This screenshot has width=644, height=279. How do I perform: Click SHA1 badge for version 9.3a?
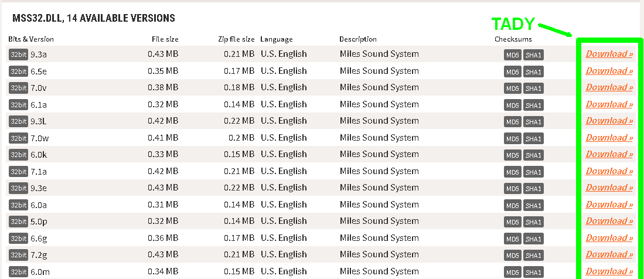pyautogui.click(x=533, y=55)
